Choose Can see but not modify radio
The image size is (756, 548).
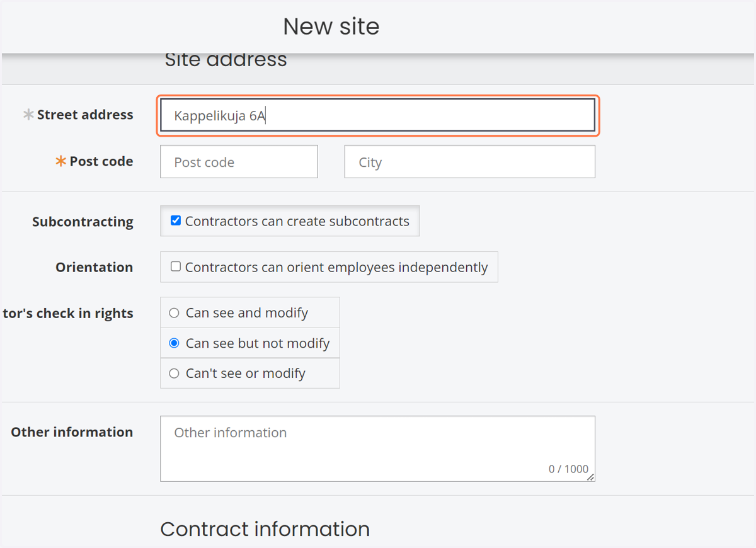click(175, 343)
